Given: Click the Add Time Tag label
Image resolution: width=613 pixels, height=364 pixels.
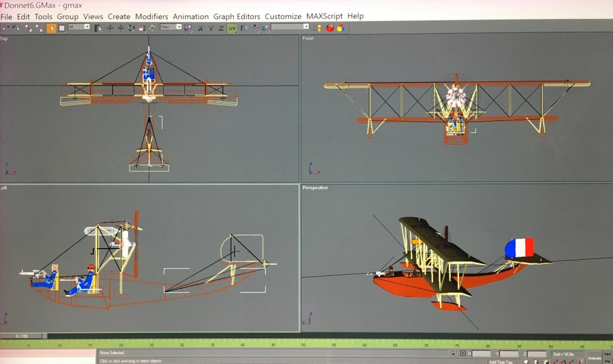Looking at the screenshot, I should pyautogui.click(x=500, y=362).
